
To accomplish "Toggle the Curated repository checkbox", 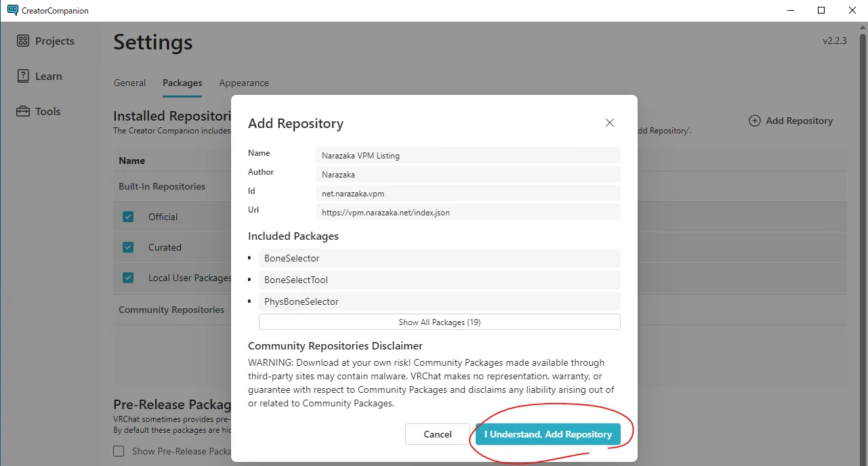I will click(128, 247).
